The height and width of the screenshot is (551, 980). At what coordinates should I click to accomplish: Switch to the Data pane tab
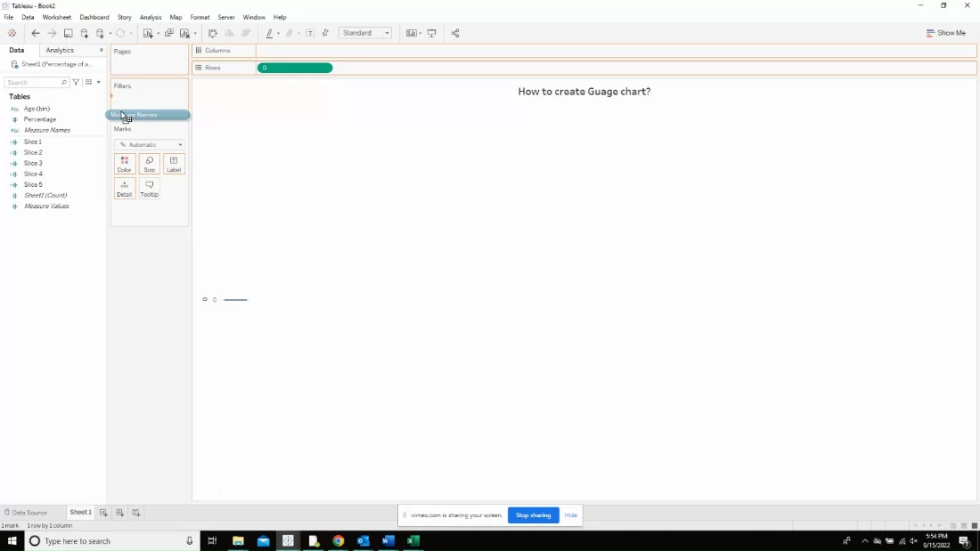(17, 50)
